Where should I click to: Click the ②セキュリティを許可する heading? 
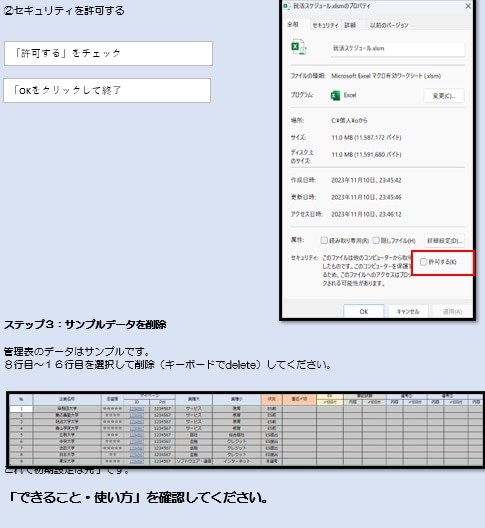pyautogui.click(x=64, y=11)
